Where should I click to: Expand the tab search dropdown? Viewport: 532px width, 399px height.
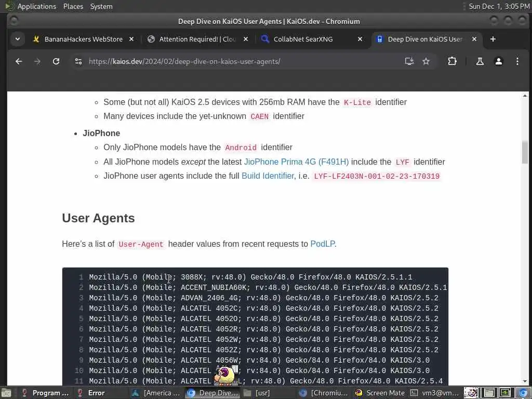[x=18, y=39]
